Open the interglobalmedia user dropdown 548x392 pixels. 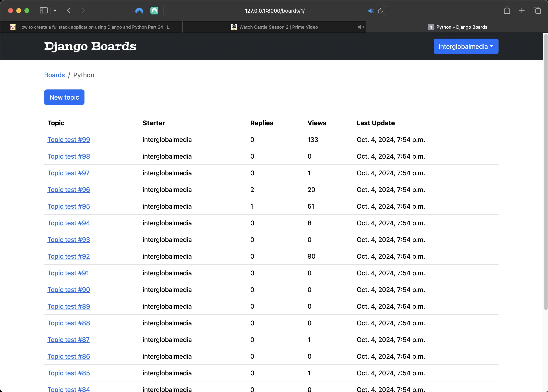[x=466, y=46]
